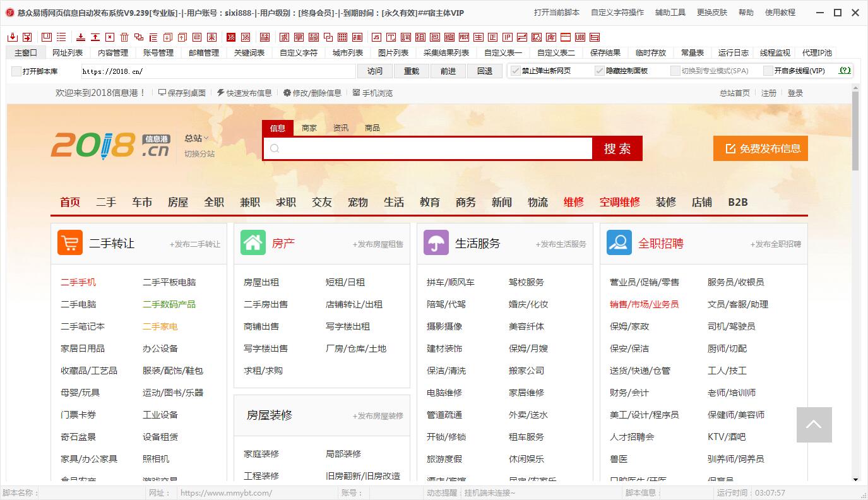Click the 回退 back button

(x=485, y=71)
